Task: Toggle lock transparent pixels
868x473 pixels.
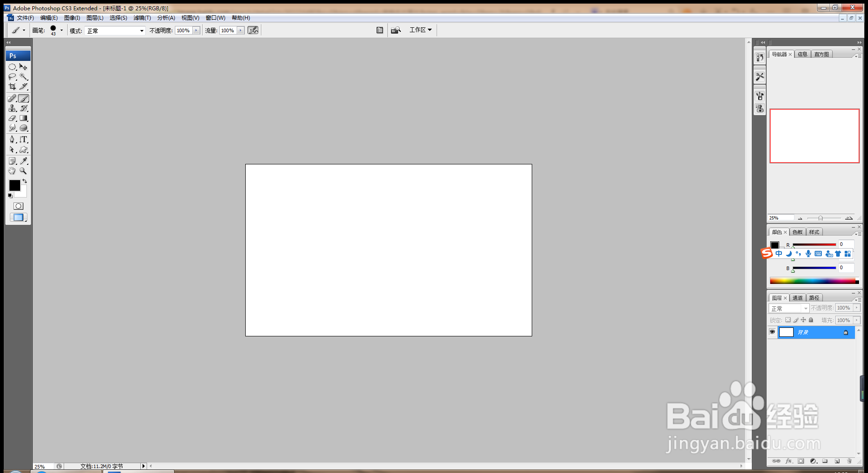Action: tap(788, 320)
